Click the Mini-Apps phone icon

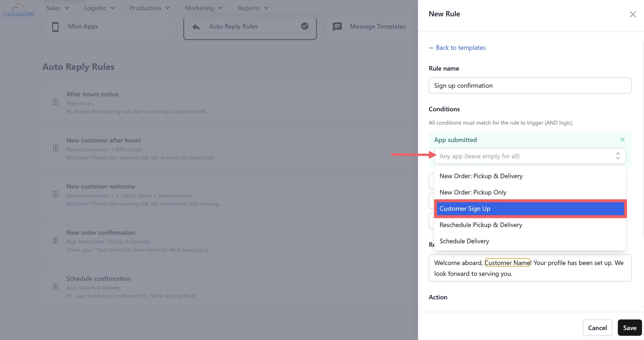56,27
